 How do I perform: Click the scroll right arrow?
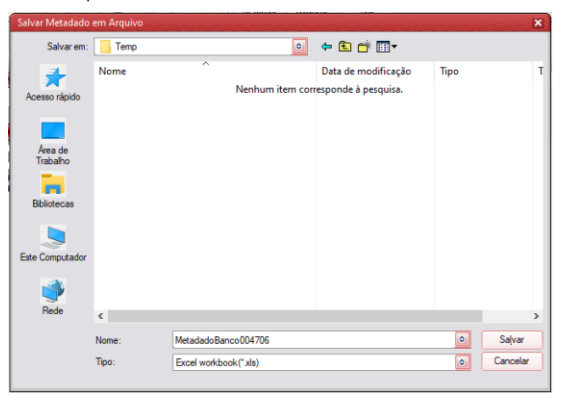[x=536, y=316]
